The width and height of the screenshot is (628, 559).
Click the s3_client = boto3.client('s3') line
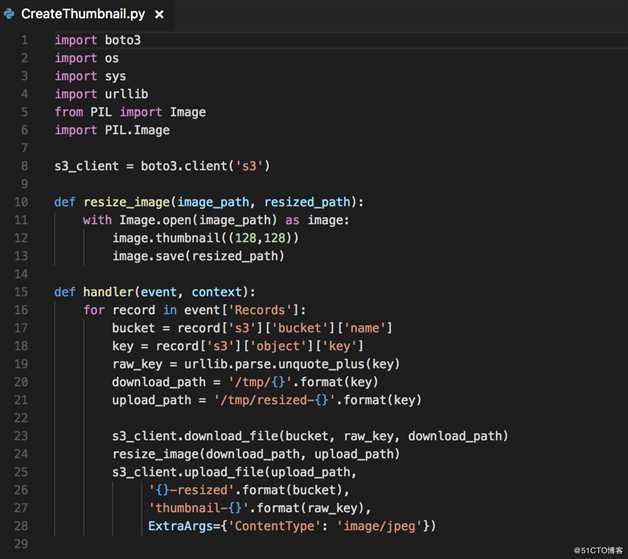click(x=162, y=166)
